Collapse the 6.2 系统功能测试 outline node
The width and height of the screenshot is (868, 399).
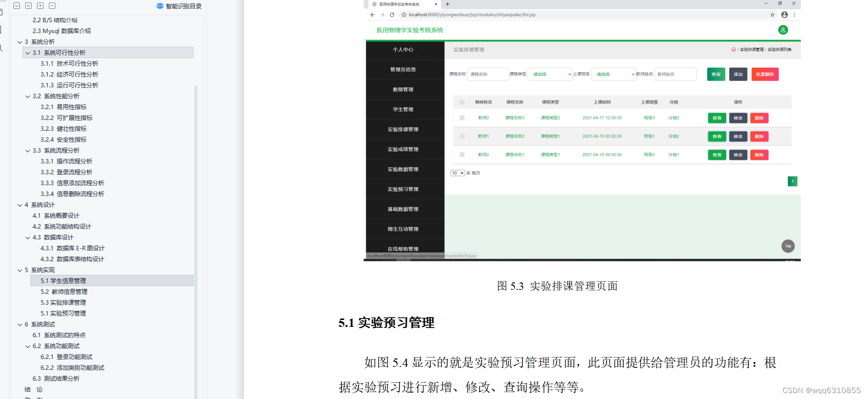tap(28, 346)
